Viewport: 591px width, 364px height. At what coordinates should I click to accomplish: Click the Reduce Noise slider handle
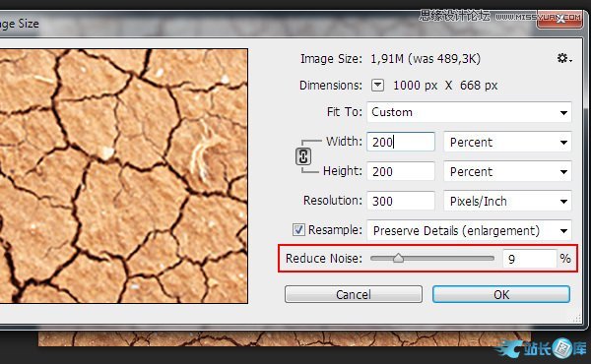[x=398, y=258]
